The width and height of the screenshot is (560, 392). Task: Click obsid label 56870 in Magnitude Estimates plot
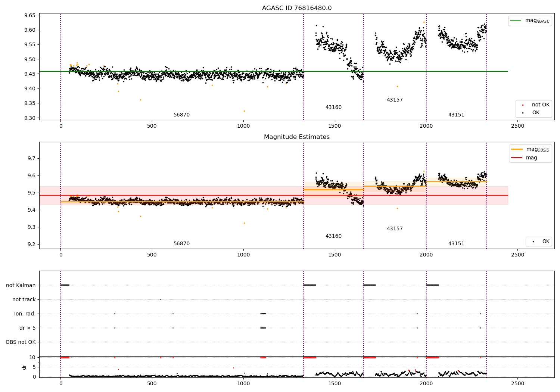click(182, 244)
